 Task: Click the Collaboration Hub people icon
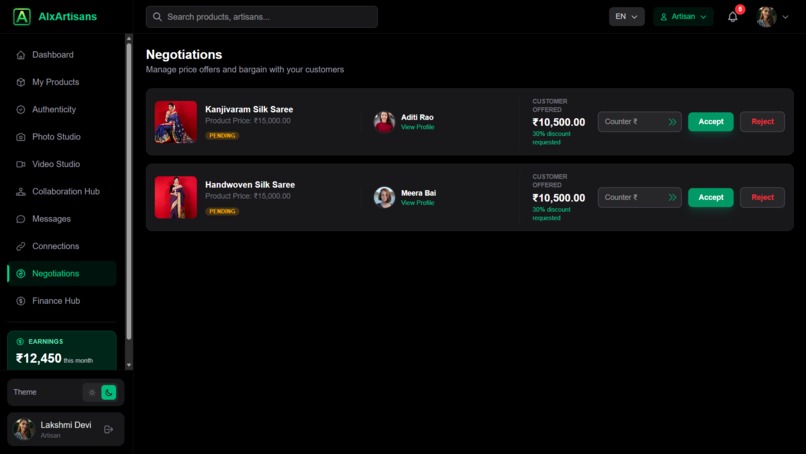[21, 192]
